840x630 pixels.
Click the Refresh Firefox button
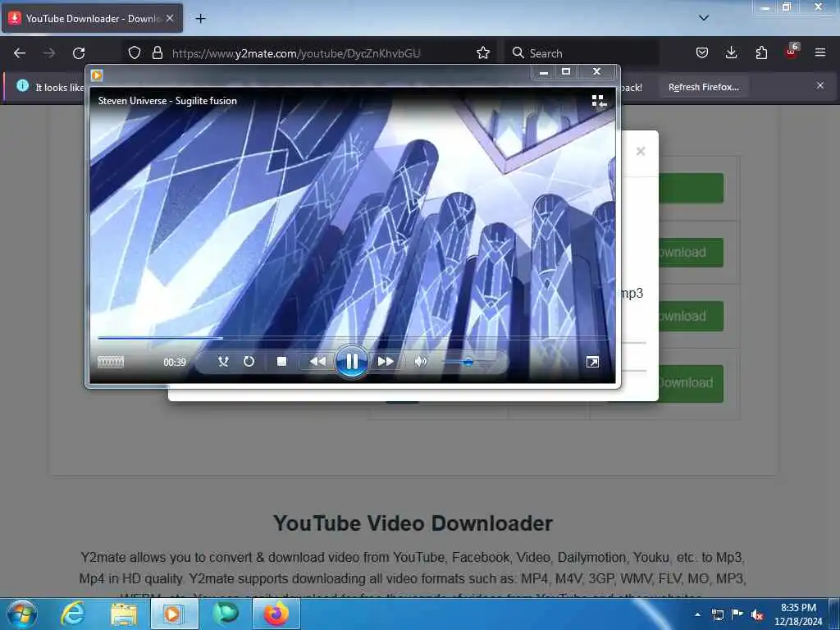tap(703, 87)
